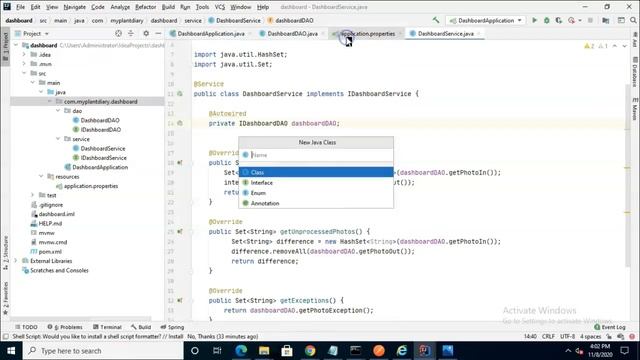Click the disabled Stop button in toolbar
Image resolution: width=640 pixels, height=360 pixels.
(590, 20)
